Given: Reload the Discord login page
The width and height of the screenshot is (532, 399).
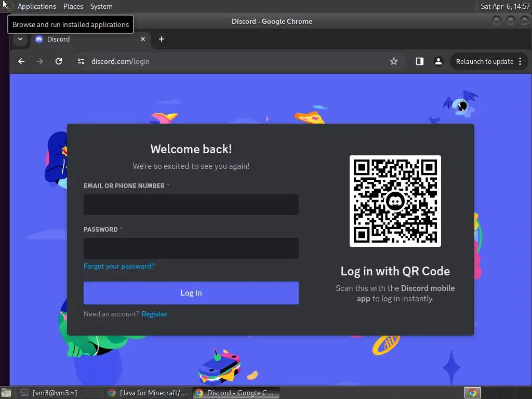Looking at the screenshot, I should [x=59, y=61].
